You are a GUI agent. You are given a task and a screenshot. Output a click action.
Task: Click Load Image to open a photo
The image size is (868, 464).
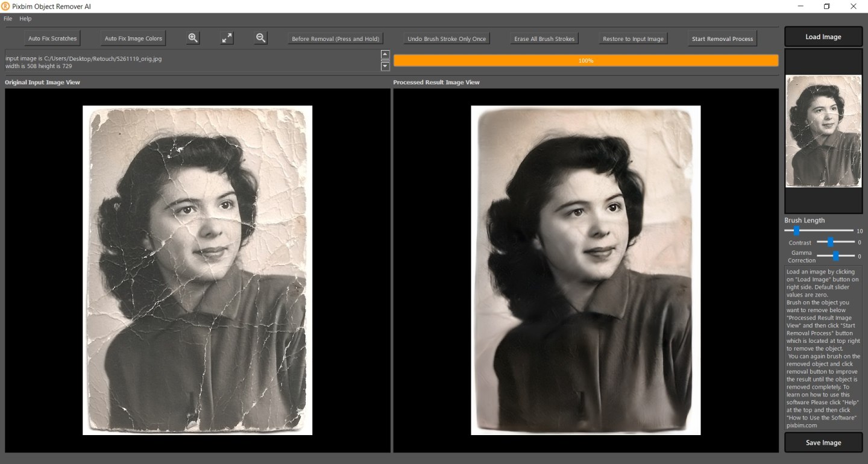[x=823, y=36]
